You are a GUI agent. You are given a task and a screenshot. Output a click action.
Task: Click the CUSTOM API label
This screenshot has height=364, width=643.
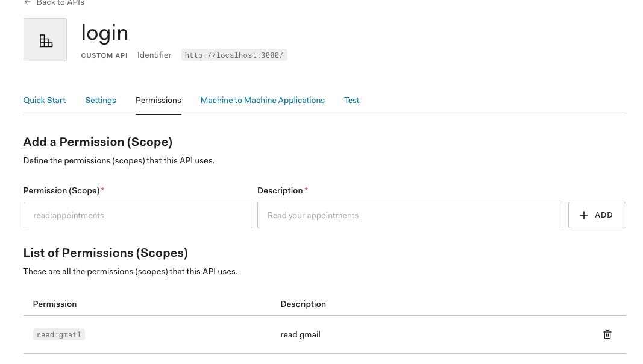click(x=104, y=55)
